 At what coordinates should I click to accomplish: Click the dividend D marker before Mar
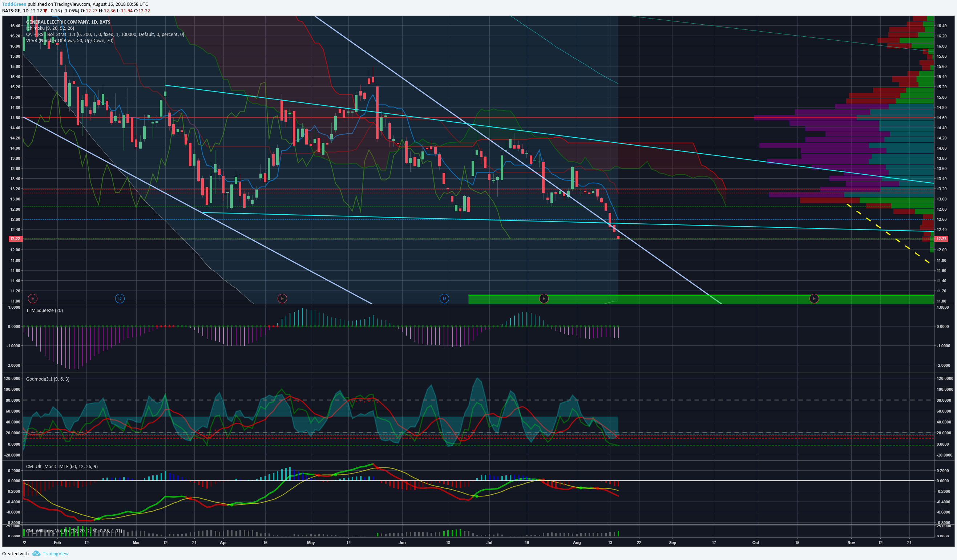[120, 299]
